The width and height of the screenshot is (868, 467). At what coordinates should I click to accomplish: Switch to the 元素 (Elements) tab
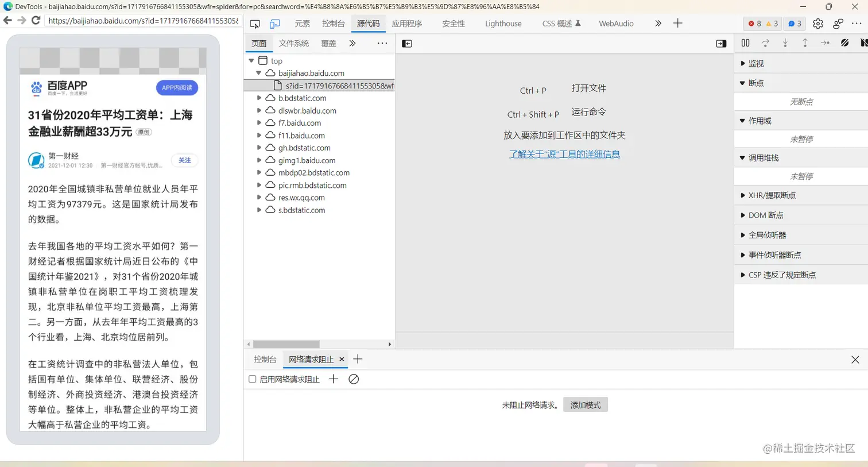tap(302, 24)
